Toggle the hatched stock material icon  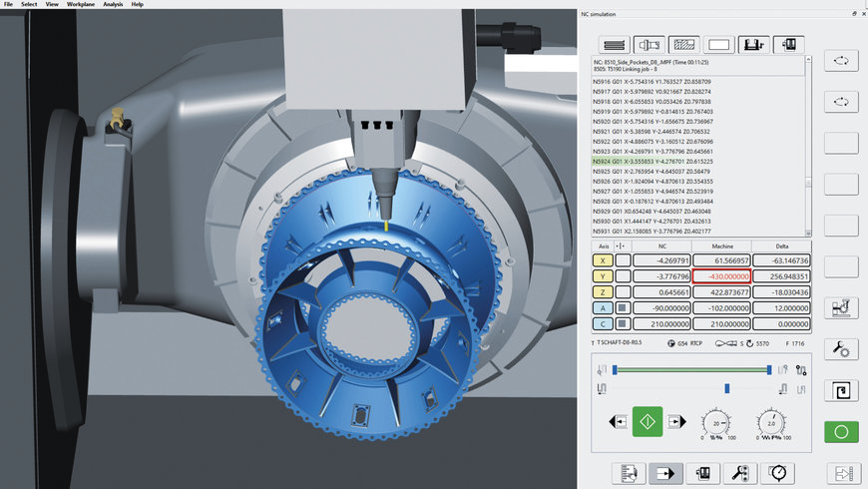(x=683, y=45)
